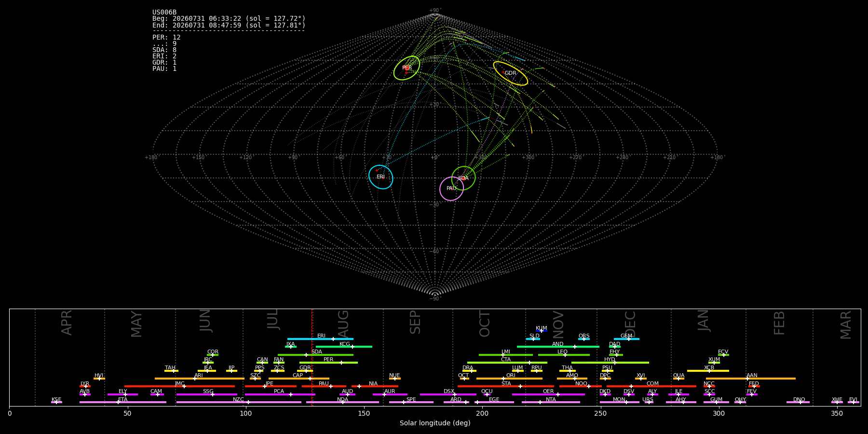
Task: Click the AUG month label
Action: 343,322
